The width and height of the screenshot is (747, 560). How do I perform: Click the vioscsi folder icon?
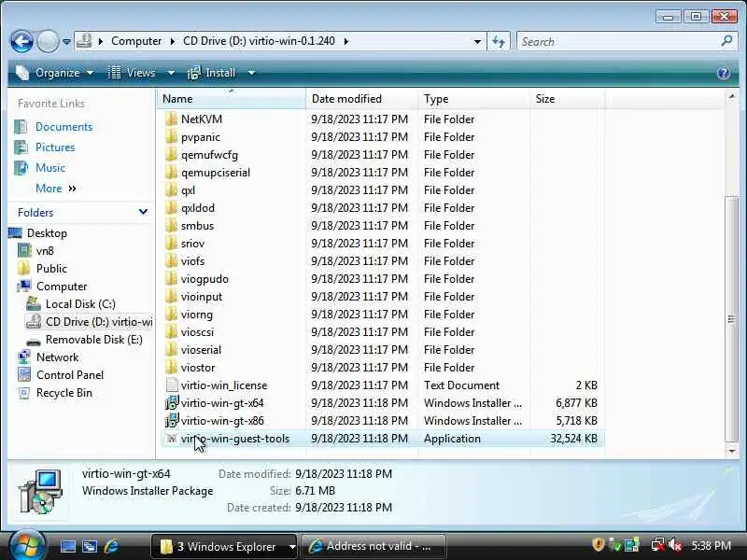point(172,332)
